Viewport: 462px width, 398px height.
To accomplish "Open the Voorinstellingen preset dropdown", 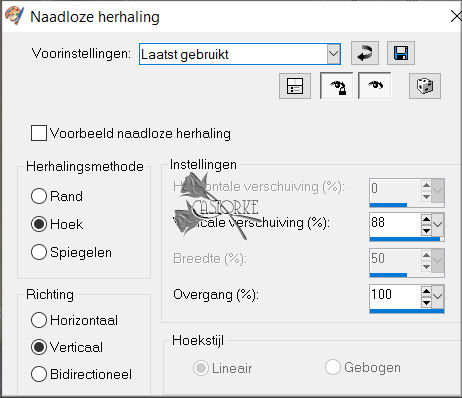I will point(333,54).
